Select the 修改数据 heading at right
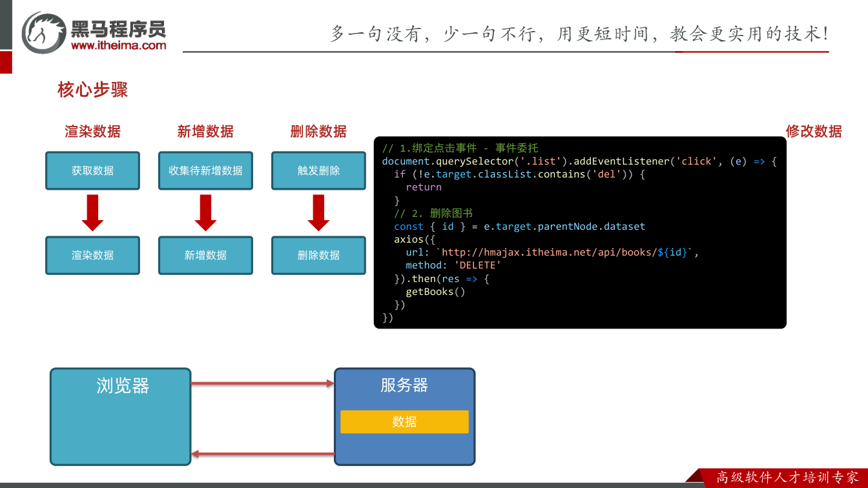The height and width of the screenshot is (488, 868). 814,132
